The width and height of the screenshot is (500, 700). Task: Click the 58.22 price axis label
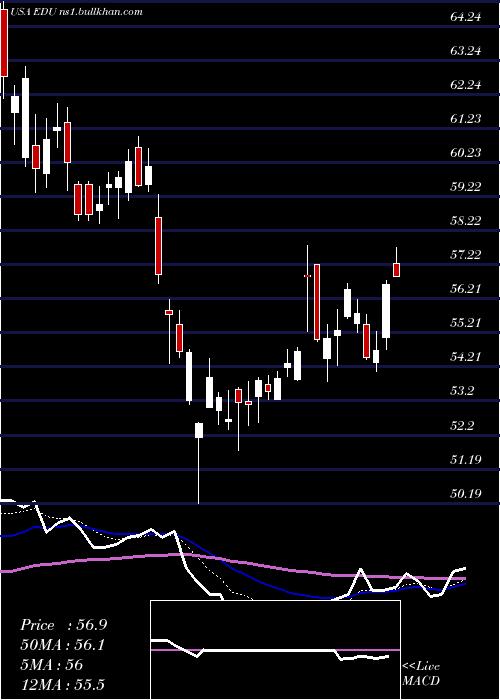click(x=466, y=221)
